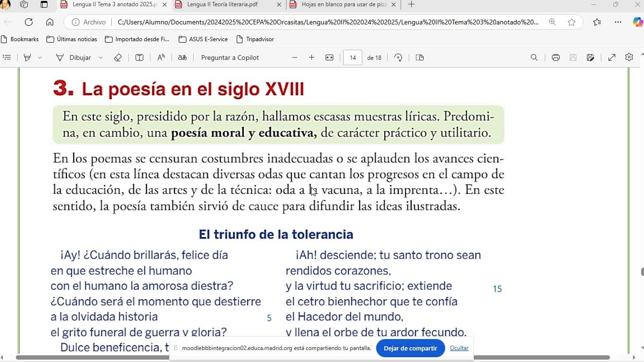This screenshot has width=644, height=362.
Task: Click the Translate icon
Action: pyautogui.click(x=182, y=57)
